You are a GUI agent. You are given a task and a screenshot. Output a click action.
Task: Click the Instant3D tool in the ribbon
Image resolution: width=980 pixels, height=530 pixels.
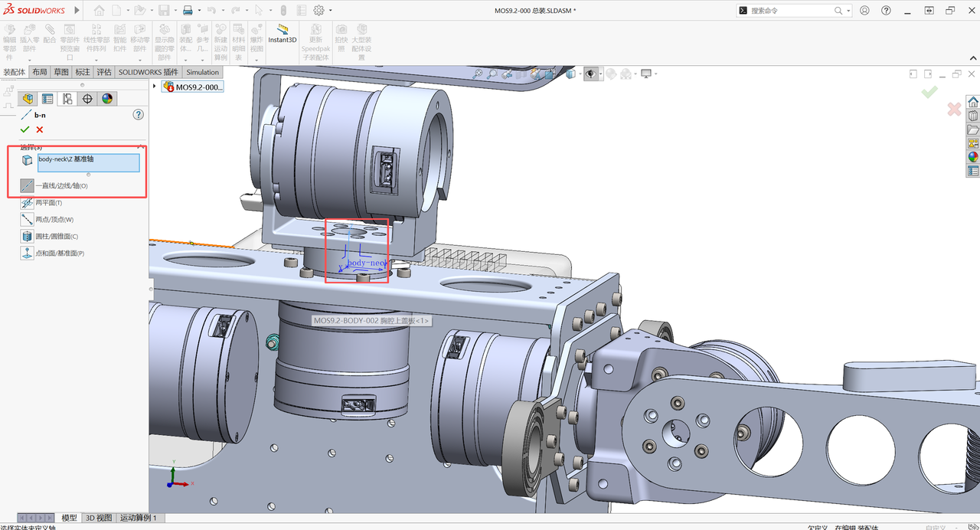(x=282, y=34)
